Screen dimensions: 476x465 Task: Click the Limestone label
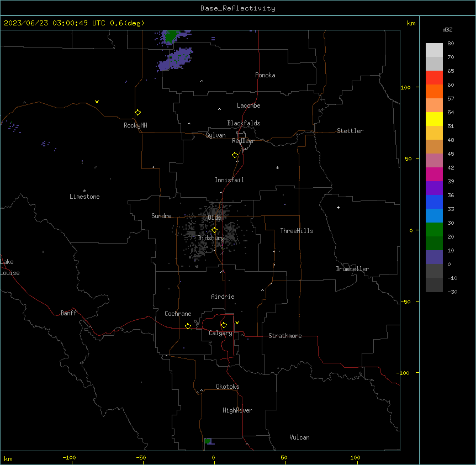pos(84,197)
